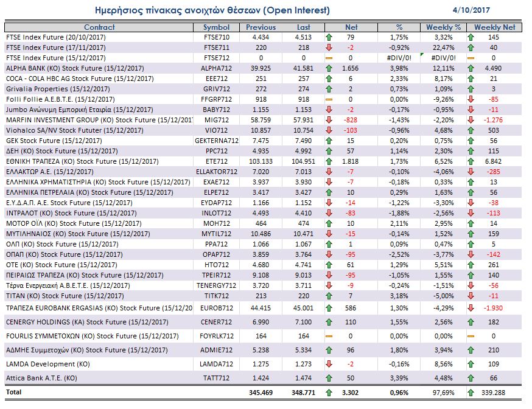Viewport: 532px width, 409px height.
Task: Click the red Net arrow in MIG712 row
Action: [329, 120]
